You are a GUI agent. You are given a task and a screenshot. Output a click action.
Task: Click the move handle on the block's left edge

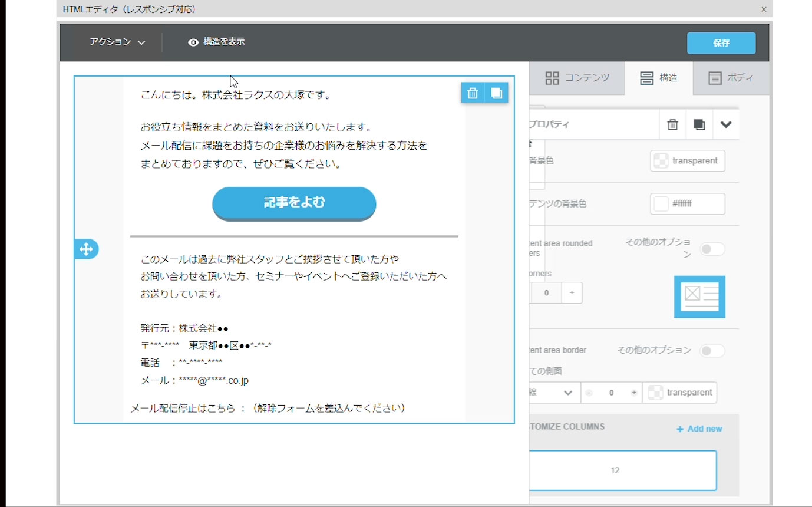pyautogui.click(x=86, y=249)
